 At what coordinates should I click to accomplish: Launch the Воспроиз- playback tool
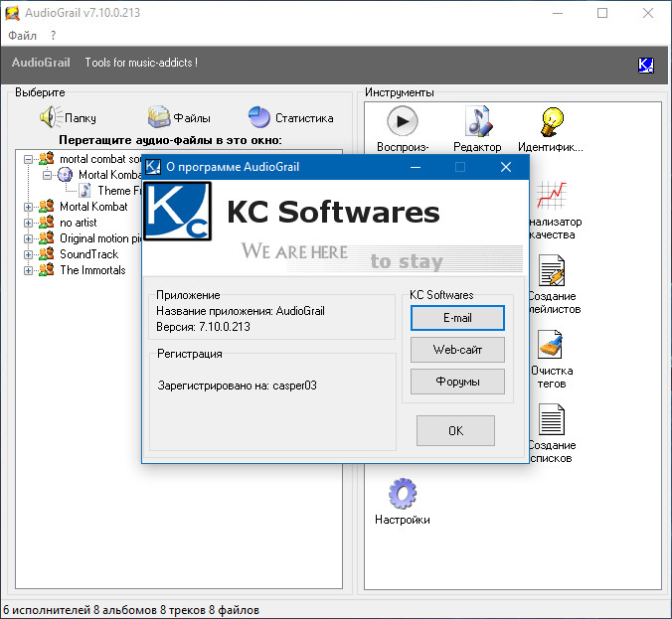(402, 128)
